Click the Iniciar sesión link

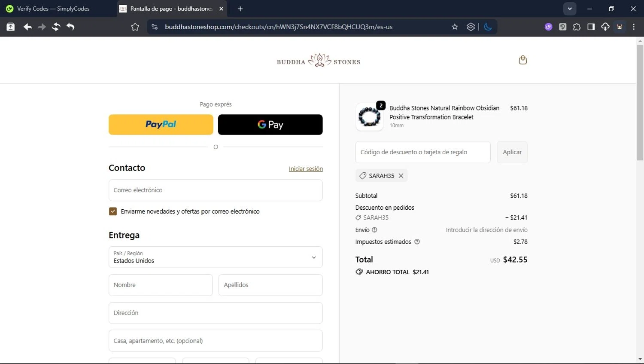pos(306,169)
